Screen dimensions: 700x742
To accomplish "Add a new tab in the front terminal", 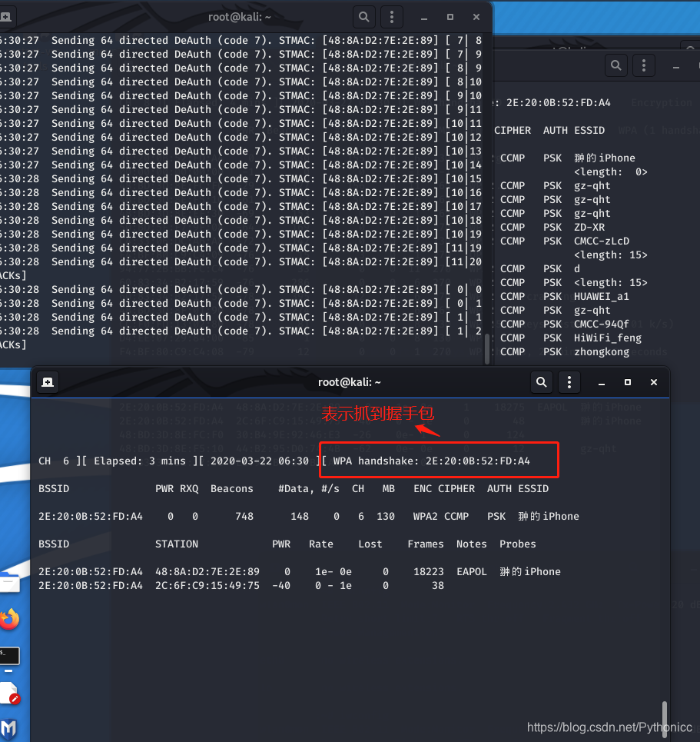I will (48, 382).
